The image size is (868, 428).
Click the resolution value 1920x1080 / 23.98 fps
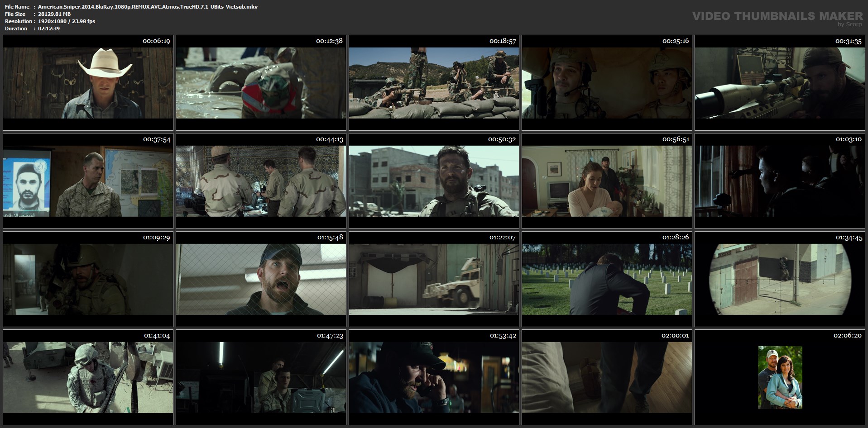tap(67, 21)
